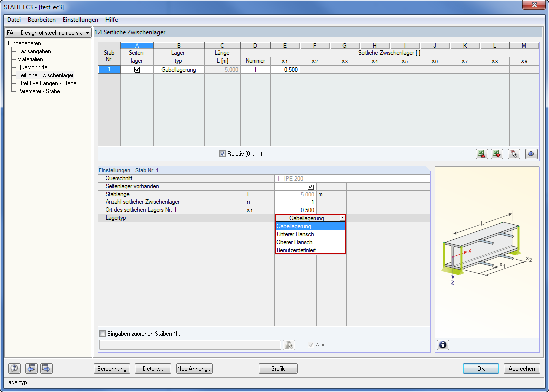The height and width of the screenshot is (392, 549).
Task: Click the x1 cell with 0.500 in table
Action: 285,70
